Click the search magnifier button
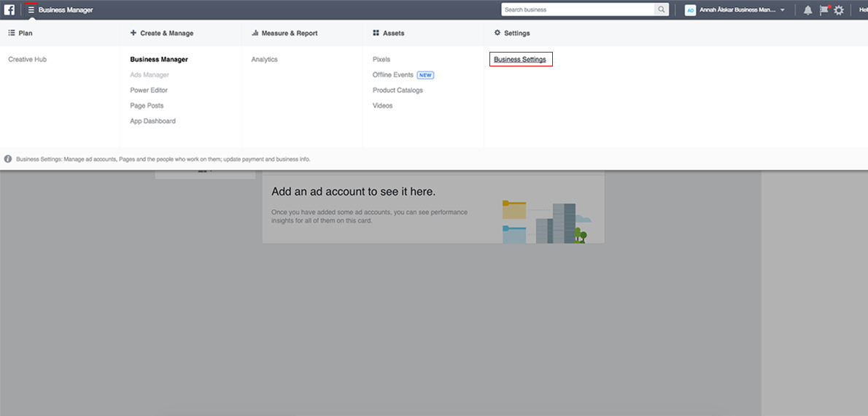The height and width of the screenshot is (416, 868). [662, 10]
